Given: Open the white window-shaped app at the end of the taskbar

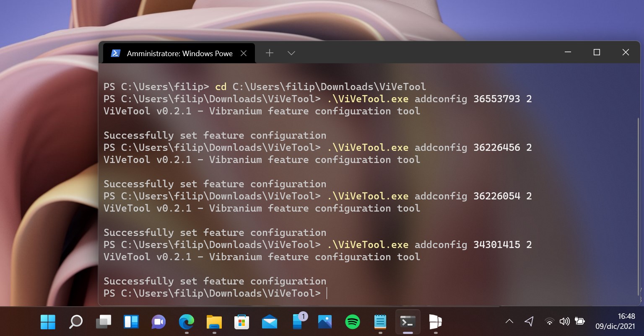Looking at the screenshot, I should pyautogui.click(x=436, y=322).
